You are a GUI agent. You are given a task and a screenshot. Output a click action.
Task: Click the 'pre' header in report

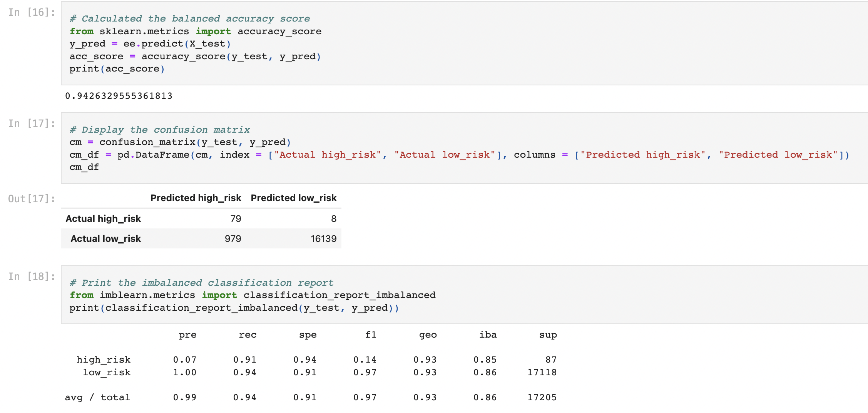(187, 335)
